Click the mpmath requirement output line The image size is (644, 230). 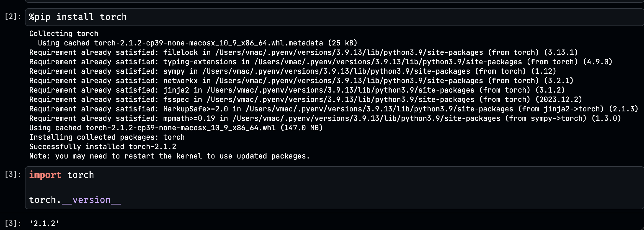[325, 118]
